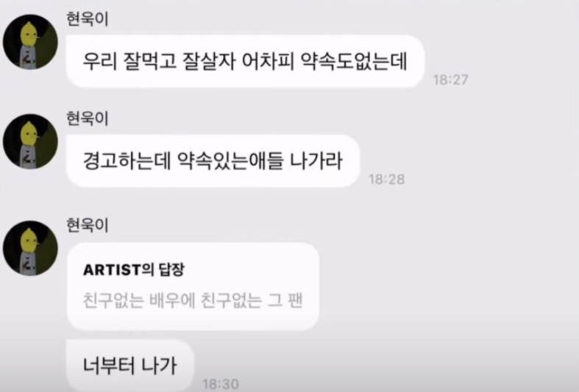Open the lemon avatar beside the ARTIST reply

click(30, 248)
